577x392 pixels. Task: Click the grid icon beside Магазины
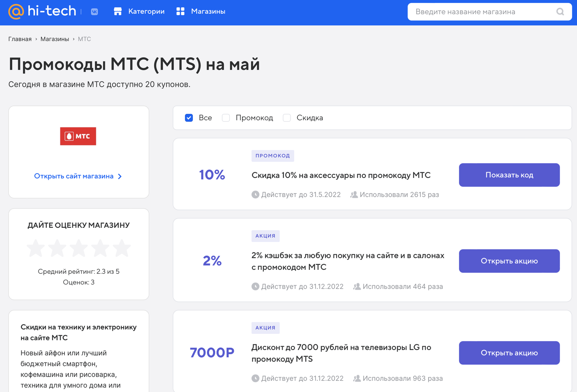(180, 12)
